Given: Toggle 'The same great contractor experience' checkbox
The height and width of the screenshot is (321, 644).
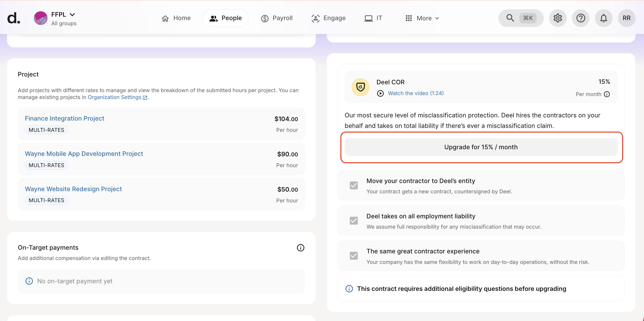Looking at the screenshot, I should tap(353, 256).
